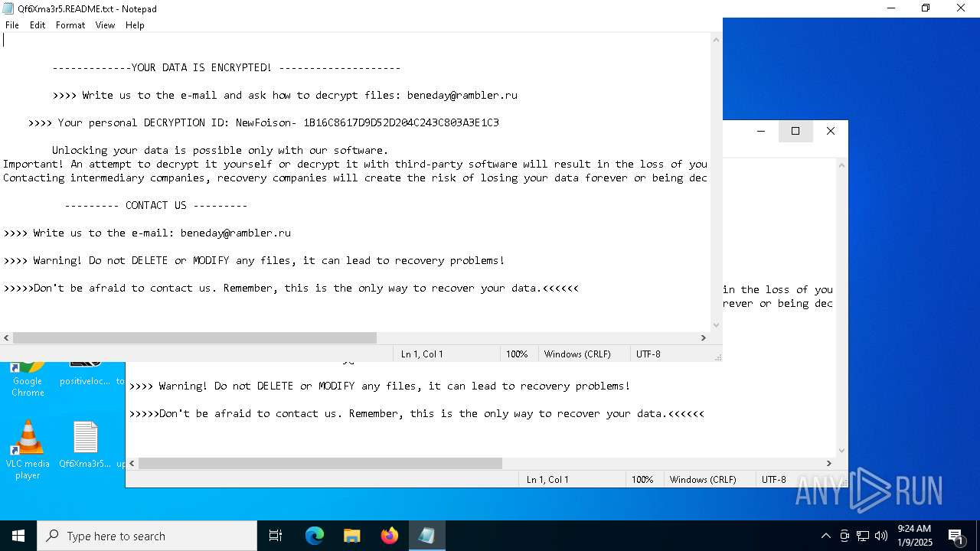Open the Help menu in Notepad
Viewport: 980px width, 551px height.
[135, 25]
